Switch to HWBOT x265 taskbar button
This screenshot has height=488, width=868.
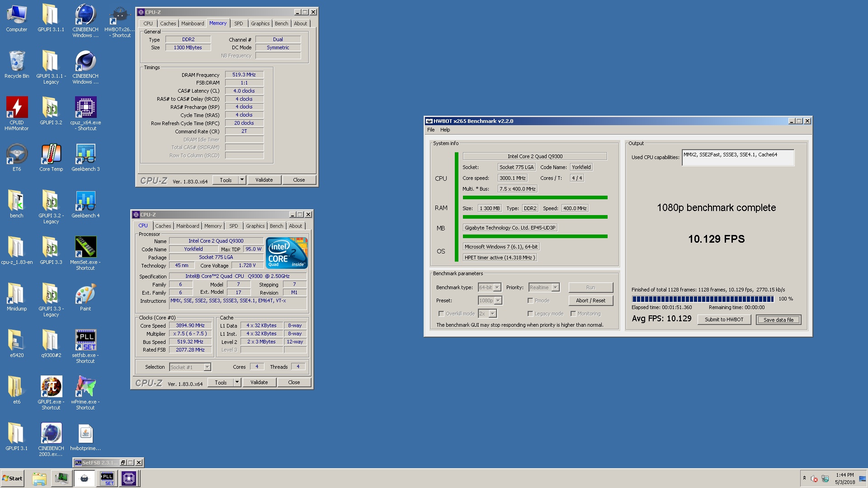click(84, 478)
